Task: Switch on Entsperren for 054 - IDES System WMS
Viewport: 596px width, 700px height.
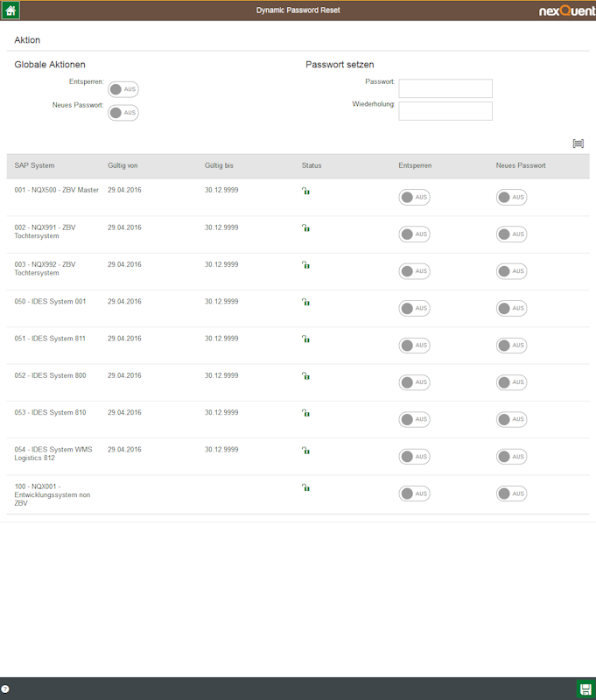Action: (414, 457)
